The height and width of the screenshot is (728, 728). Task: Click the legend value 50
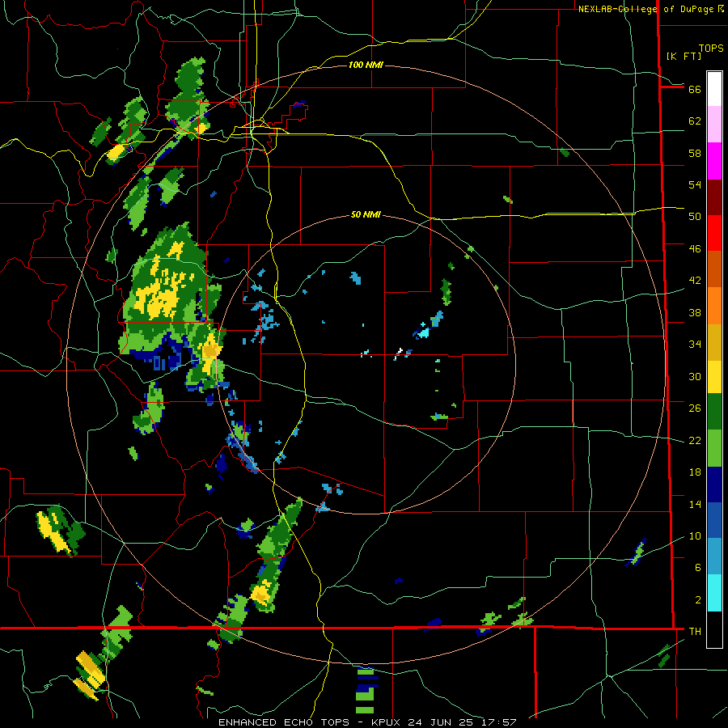point(695,216)
